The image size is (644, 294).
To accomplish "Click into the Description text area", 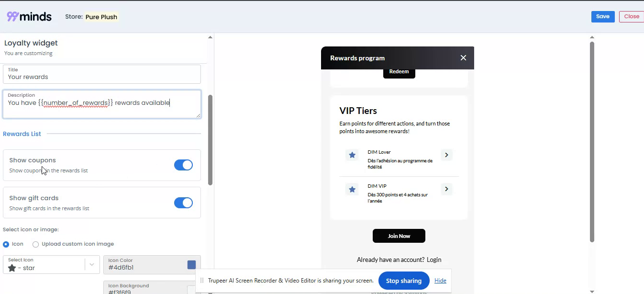I will pyautogui.click(x=102, y=104).
